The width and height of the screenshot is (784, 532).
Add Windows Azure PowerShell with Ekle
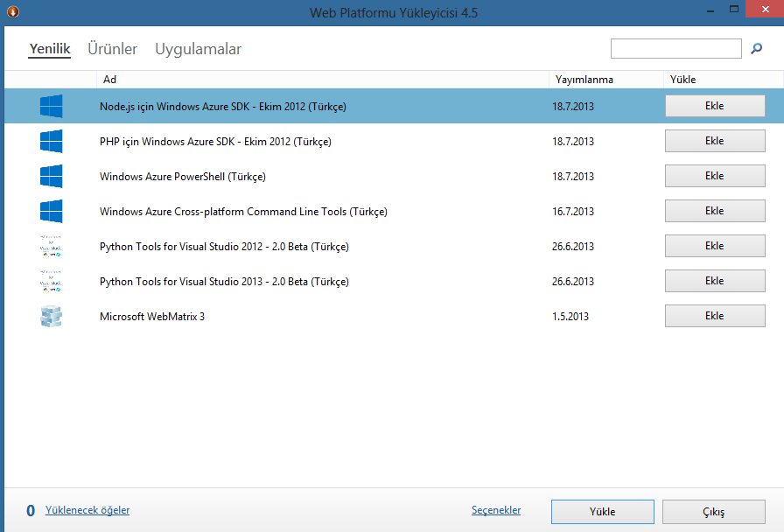point(715,176)
